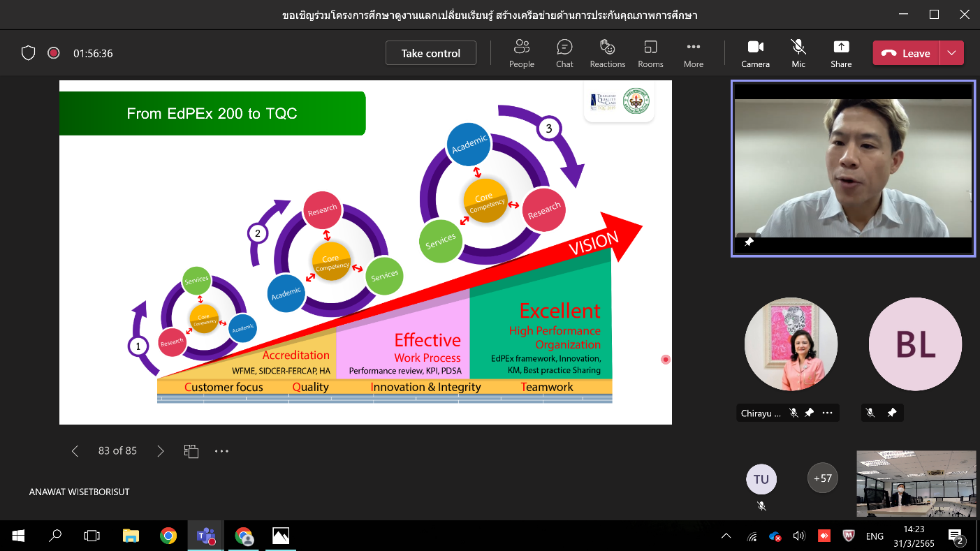Switch input language ENG
Screen dimensions: 980x551
(x=875, y=536)
